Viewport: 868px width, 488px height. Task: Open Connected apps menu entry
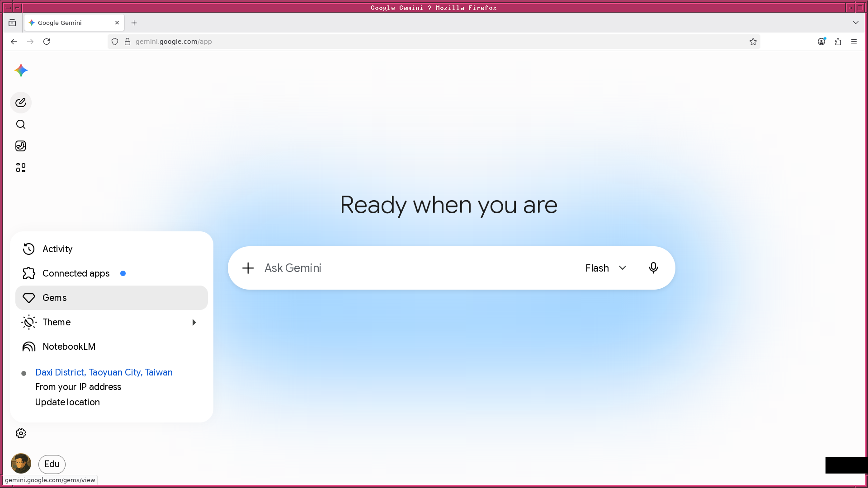(112, 273)
